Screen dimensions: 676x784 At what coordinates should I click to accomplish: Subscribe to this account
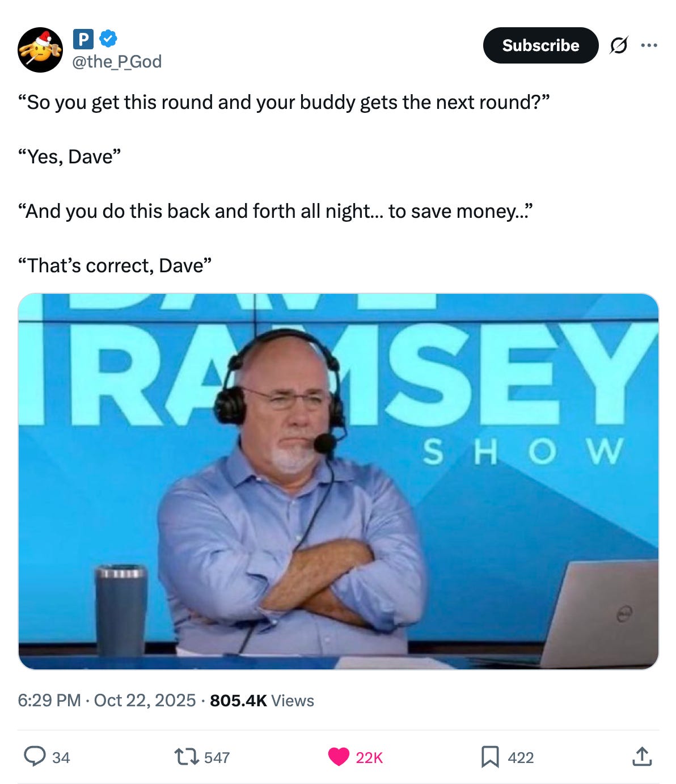[540, 45]
